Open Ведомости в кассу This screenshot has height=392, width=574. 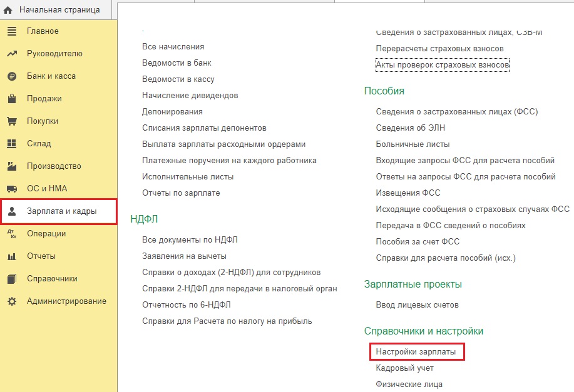178,79
